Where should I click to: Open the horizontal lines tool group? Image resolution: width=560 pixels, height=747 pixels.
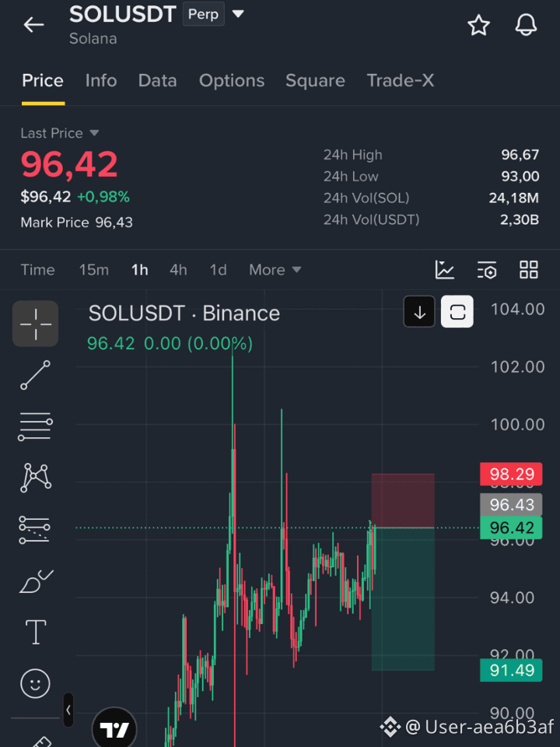click(35, 426)
